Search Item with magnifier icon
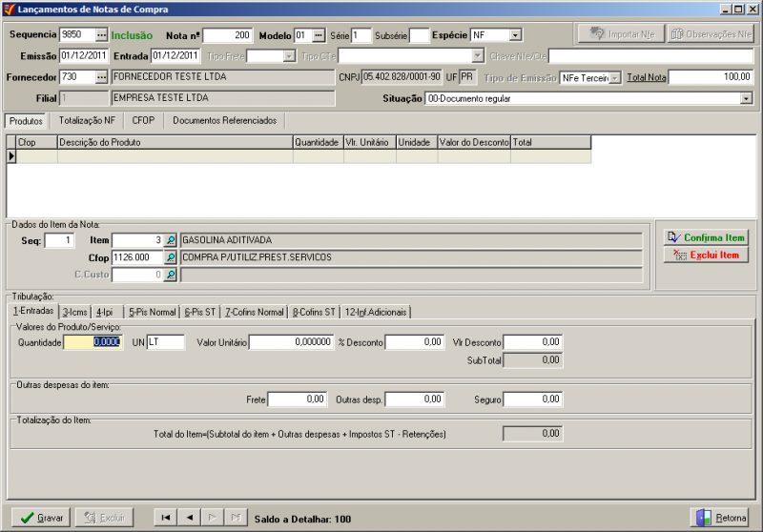763x532 pixels. (x=171, y=240)
